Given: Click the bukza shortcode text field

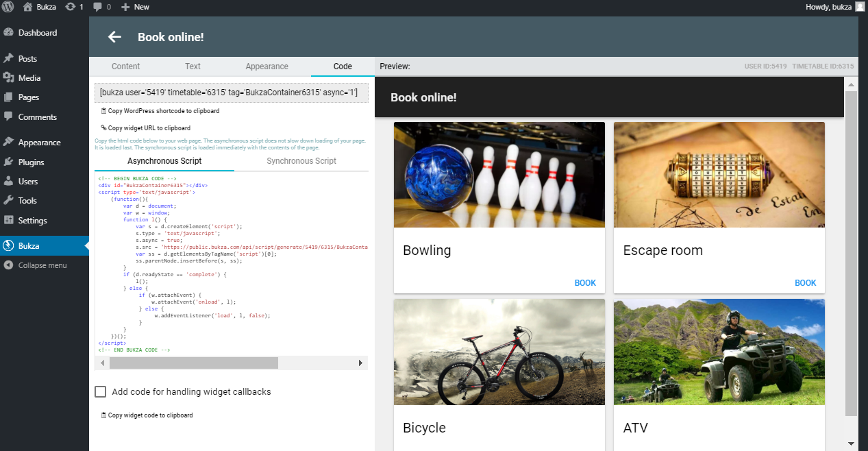Looking at the screenshot, I should click(x=232, y=93).
